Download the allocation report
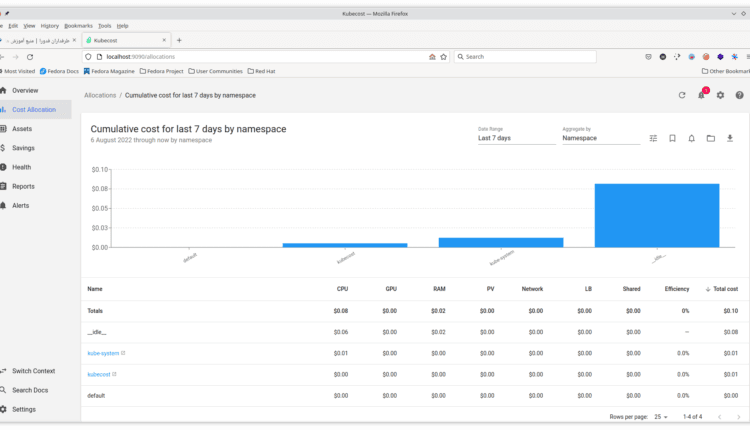Image resolution: width=750 pixels, height=430 pixels. click(730, 138)
